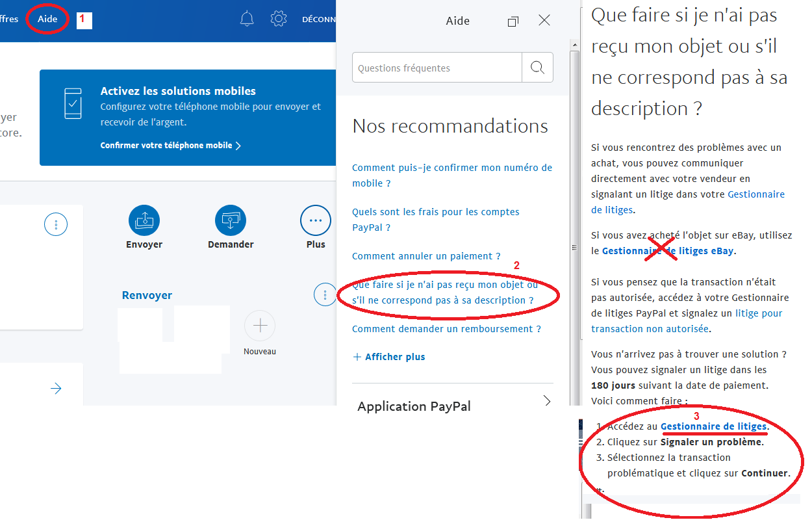Open the Aide menu item
Image resolution: width=812 pixels, height=520 pixels.
click(x=47, y=19)
